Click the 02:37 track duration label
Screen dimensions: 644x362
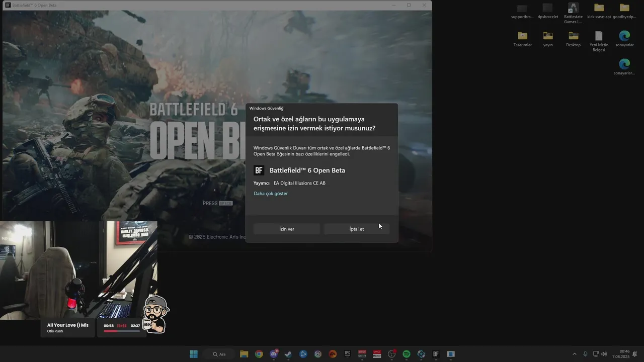point(135,326)
